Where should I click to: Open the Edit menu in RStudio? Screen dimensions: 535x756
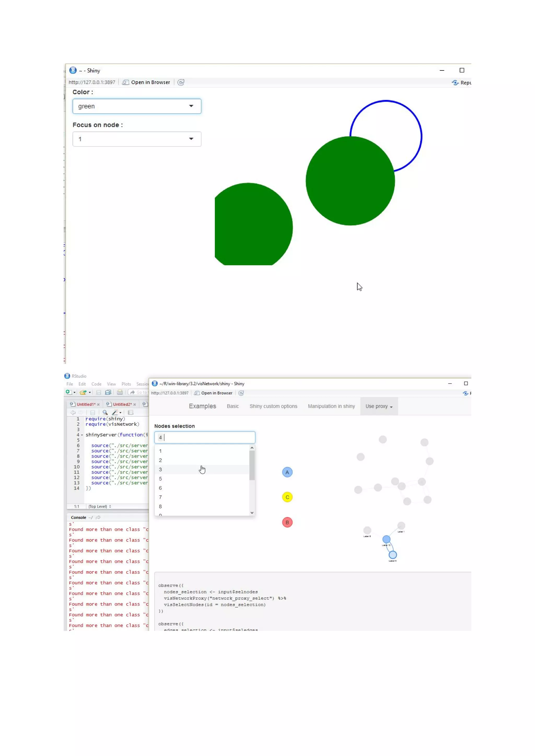point(82,384)
